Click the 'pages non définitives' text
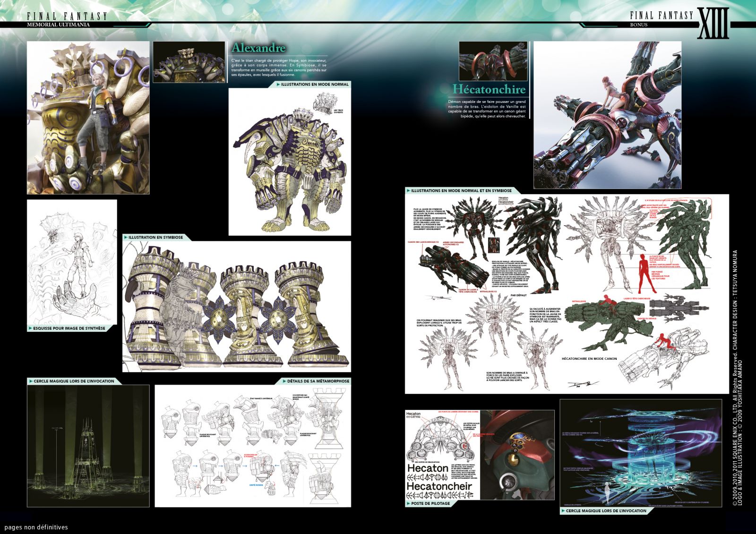Screen dimensions: 756x534 tap(36, 527)
